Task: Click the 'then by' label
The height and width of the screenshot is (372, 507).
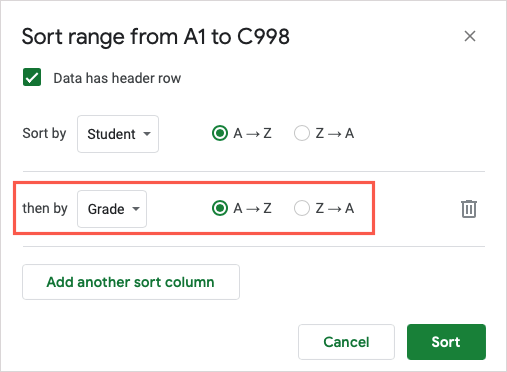Action: point(45,209)
